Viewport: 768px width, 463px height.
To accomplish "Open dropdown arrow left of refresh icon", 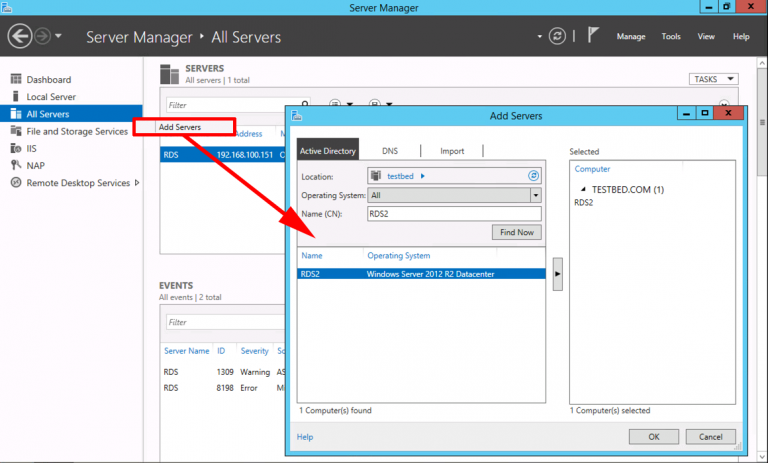I will [x=539, y=36].
